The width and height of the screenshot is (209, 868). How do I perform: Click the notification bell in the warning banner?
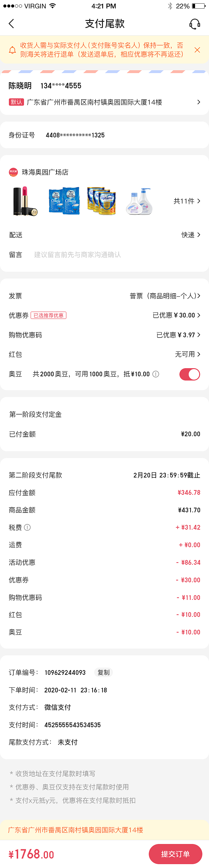pyautogui.click(x=13, y=50)
